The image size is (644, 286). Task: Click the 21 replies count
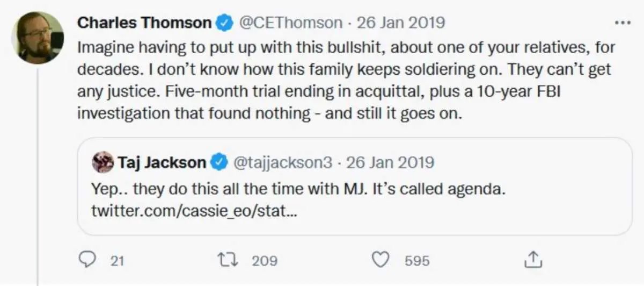(x=118, y=261)
